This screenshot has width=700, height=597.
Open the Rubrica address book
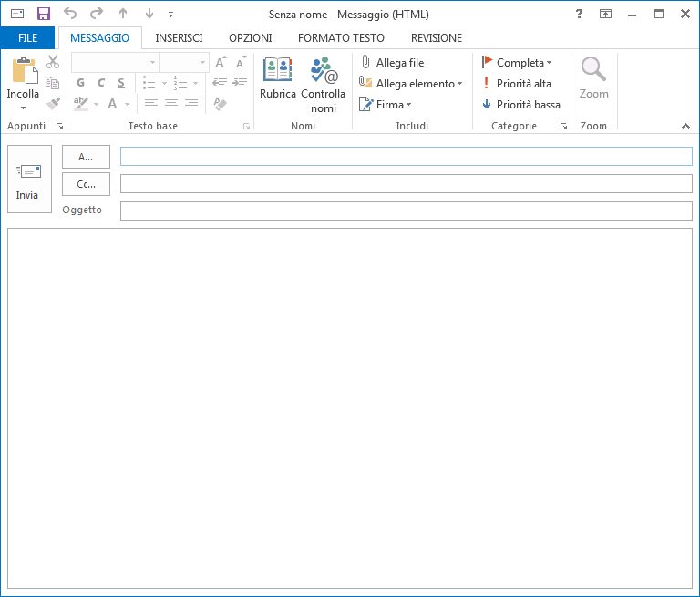pos(277,78)
